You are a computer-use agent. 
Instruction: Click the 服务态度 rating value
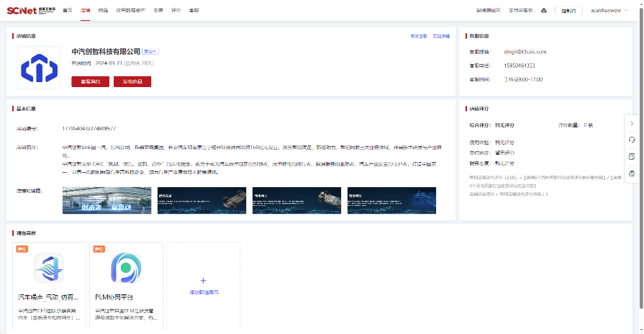(x=504, y=163)
